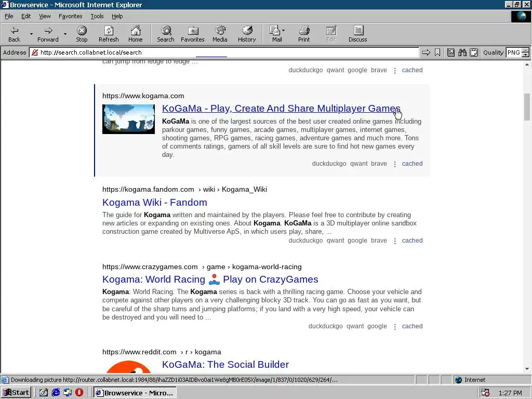Decrease Quality with down spinner arrow
Screen dimensions: 532x399
526,55
